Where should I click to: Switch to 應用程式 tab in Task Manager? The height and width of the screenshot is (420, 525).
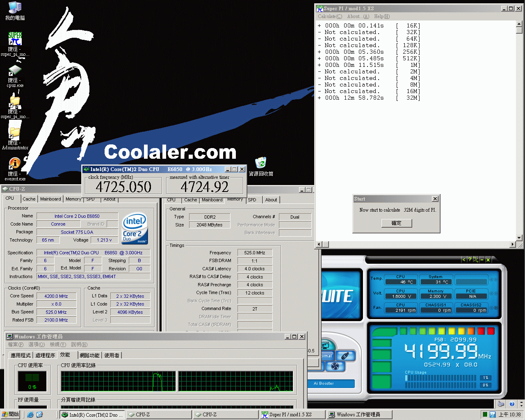[x=21, y=355]
